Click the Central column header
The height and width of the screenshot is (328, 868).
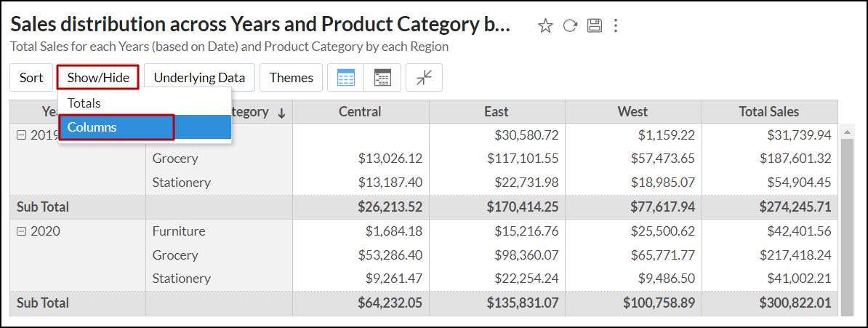point(360,112)
